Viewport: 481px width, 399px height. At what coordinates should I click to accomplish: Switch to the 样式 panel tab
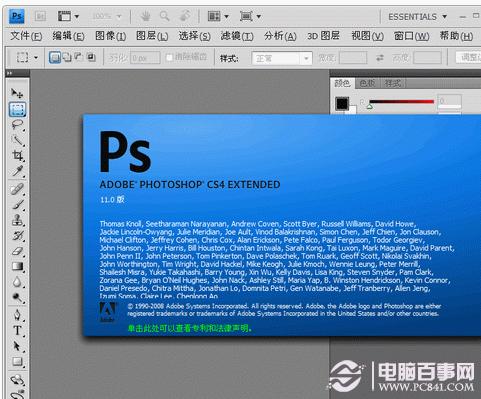tap(393, 83)
